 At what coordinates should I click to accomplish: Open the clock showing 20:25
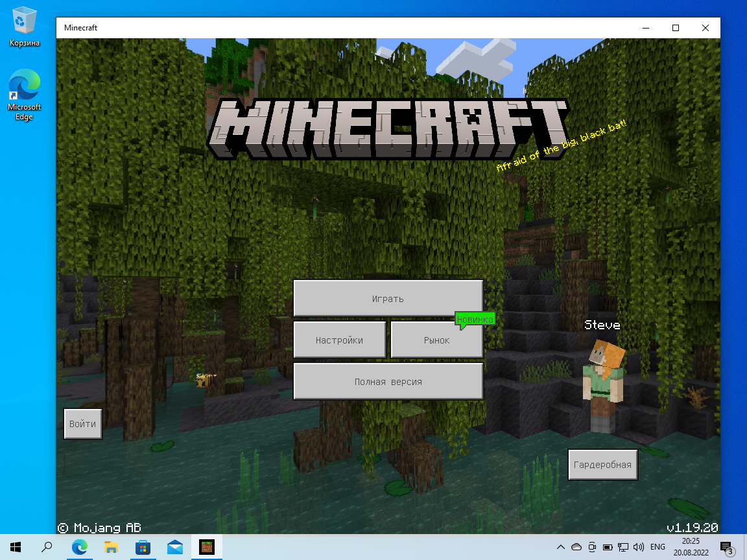tap(691, 547)
